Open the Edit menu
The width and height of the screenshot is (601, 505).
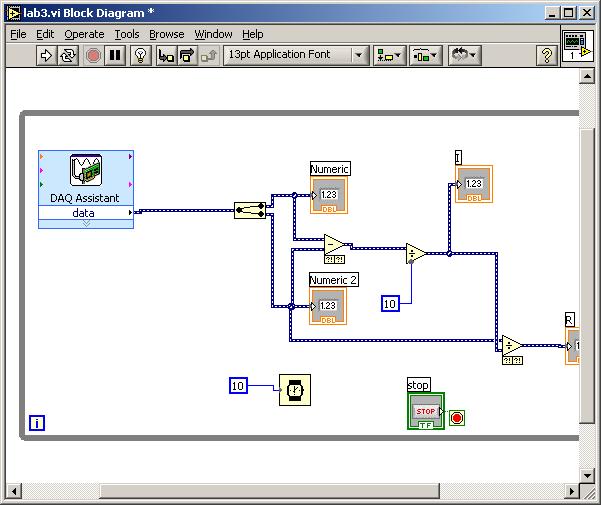(x=45, y=34)
